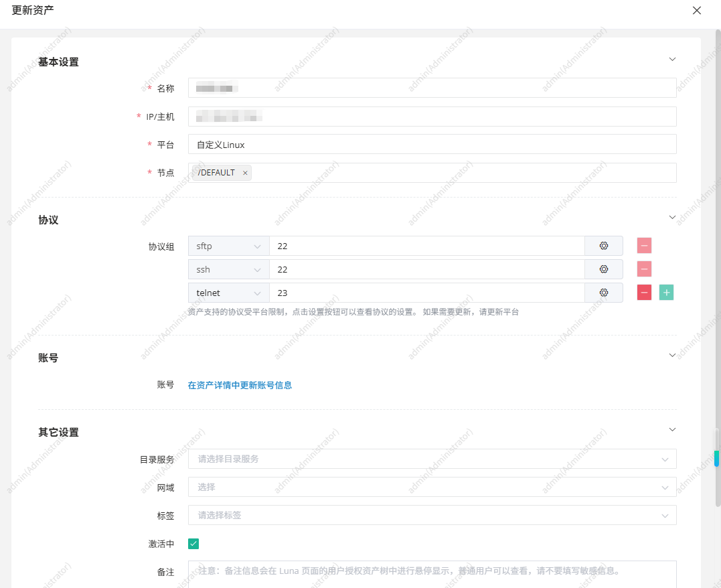Open the 网域 select dropdown
The height and width of the screenshot is (588, 721).
[x=432, y=487]
